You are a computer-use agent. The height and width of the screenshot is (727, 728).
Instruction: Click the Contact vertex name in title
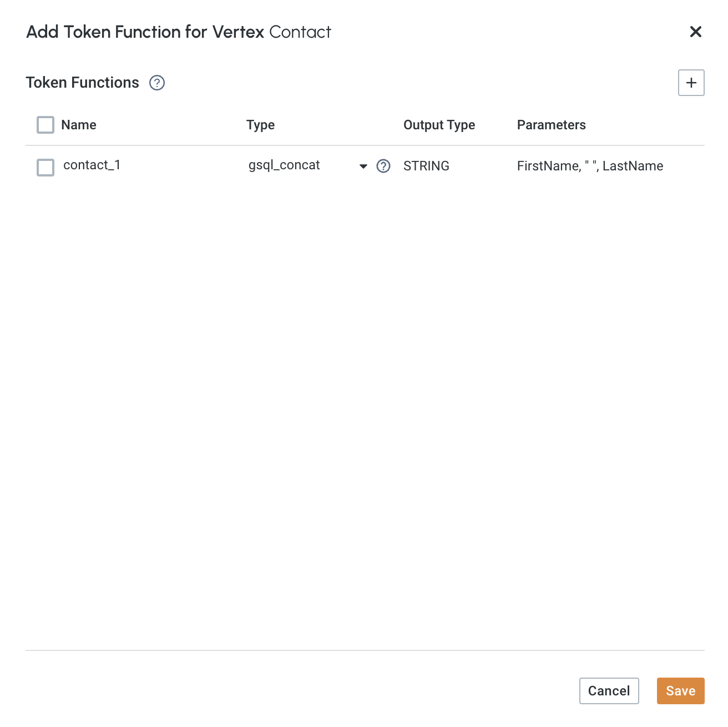[x=300, y=32]
